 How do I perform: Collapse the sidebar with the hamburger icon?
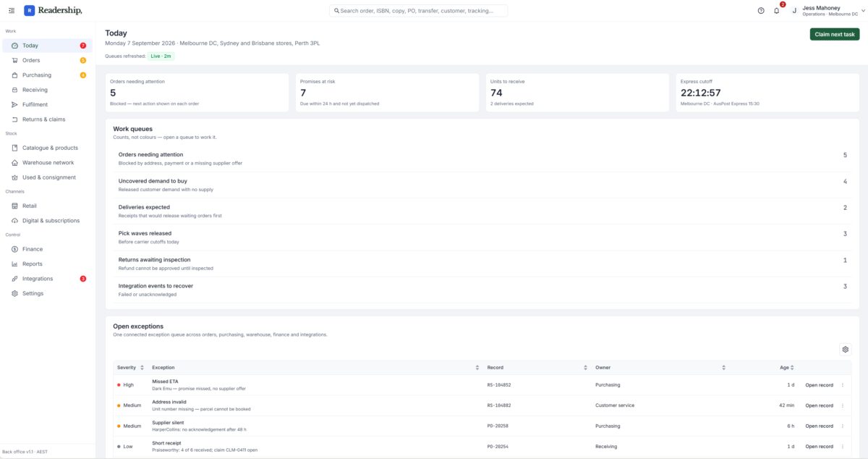tap(12, 11)
